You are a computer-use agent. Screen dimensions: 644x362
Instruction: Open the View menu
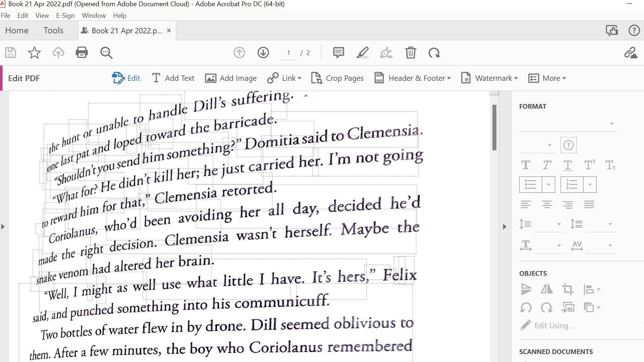42,16
